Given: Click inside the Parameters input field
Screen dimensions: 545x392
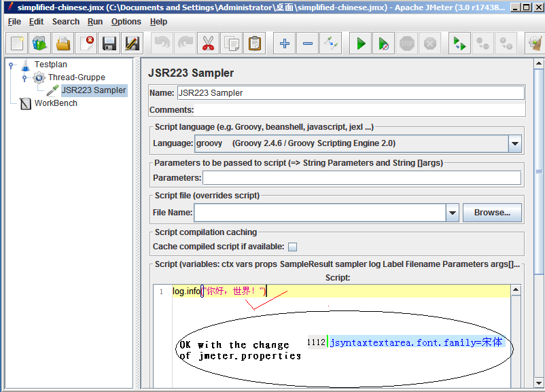Looking at the screenshot, I should (306, 179).
